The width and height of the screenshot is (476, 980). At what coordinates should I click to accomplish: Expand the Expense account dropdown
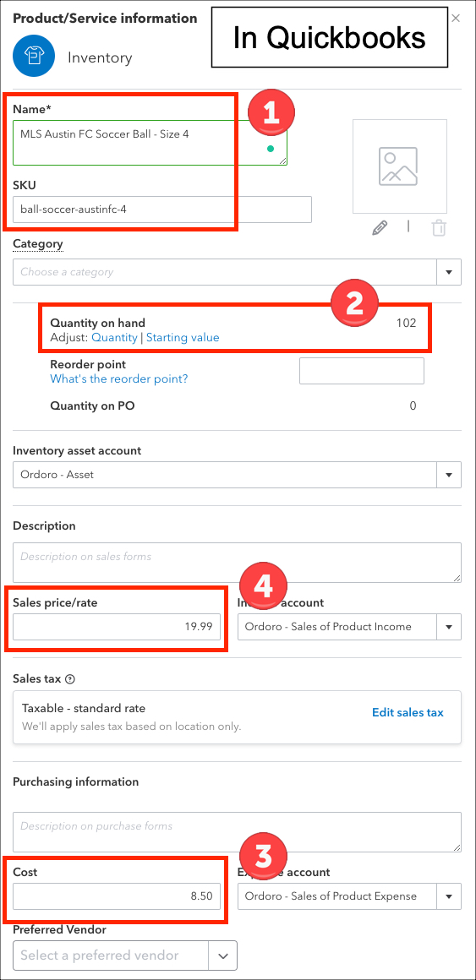tap(448, 896)
